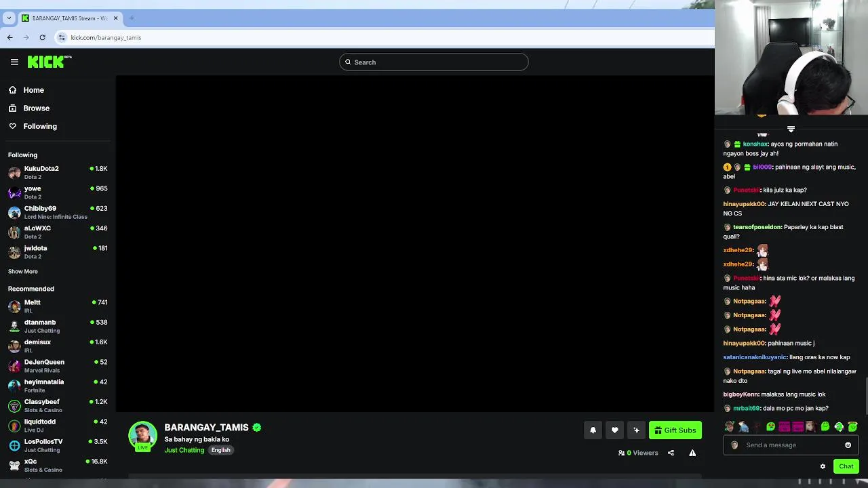
Task: Open aLoWXC channel in sidebar
Action: click(x=58, y=232)
